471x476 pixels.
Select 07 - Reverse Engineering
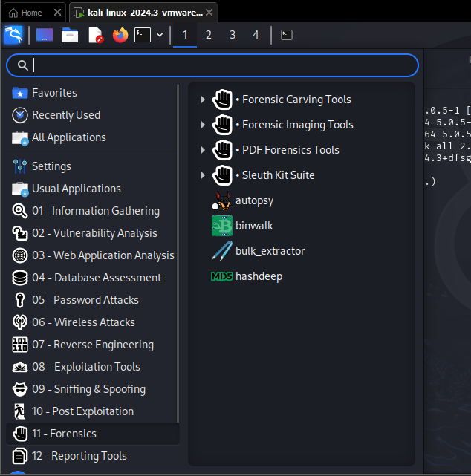click(92, 345)
